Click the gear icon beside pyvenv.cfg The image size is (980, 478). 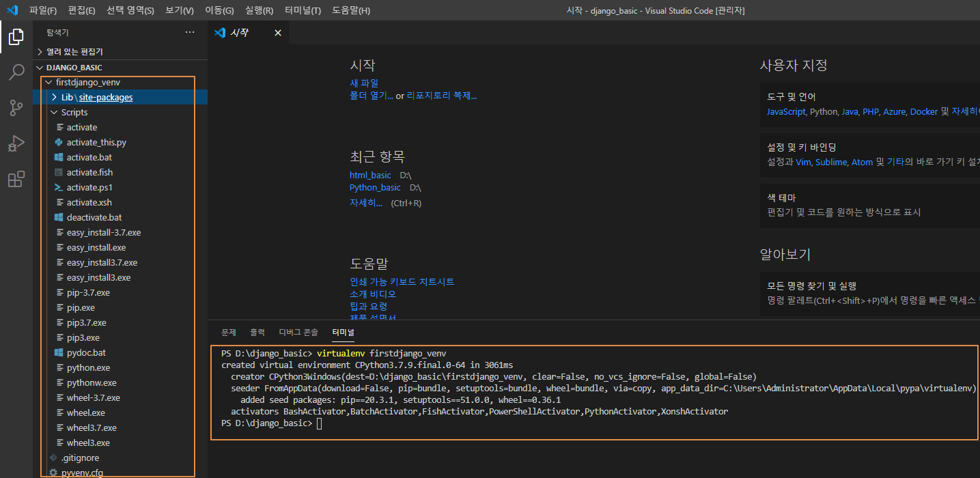pos(53,473)
